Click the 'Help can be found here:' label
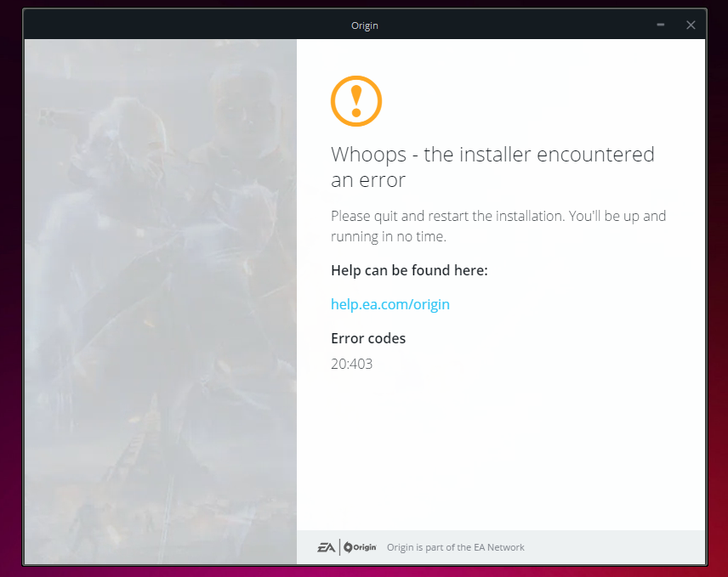 coord(409,270)
